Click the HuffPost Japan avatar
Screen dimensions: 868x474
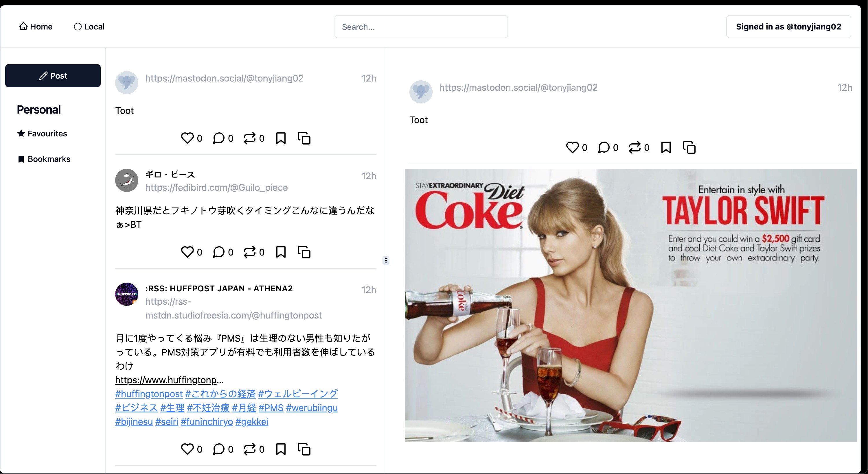click(127, 294)
